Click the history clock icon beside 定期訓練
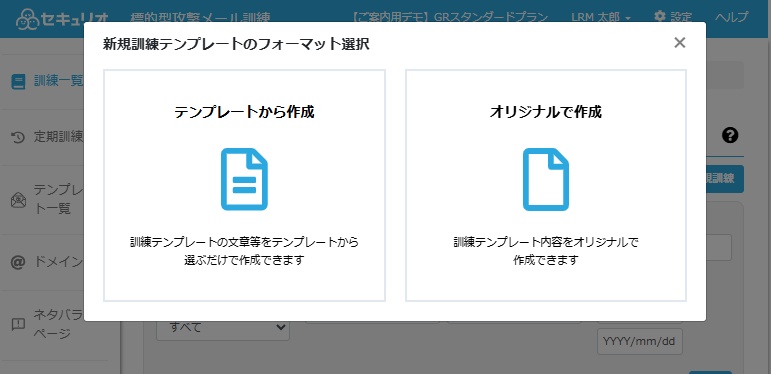The height and width of the screenshot is (374, 771). click(x=18, y=138)
